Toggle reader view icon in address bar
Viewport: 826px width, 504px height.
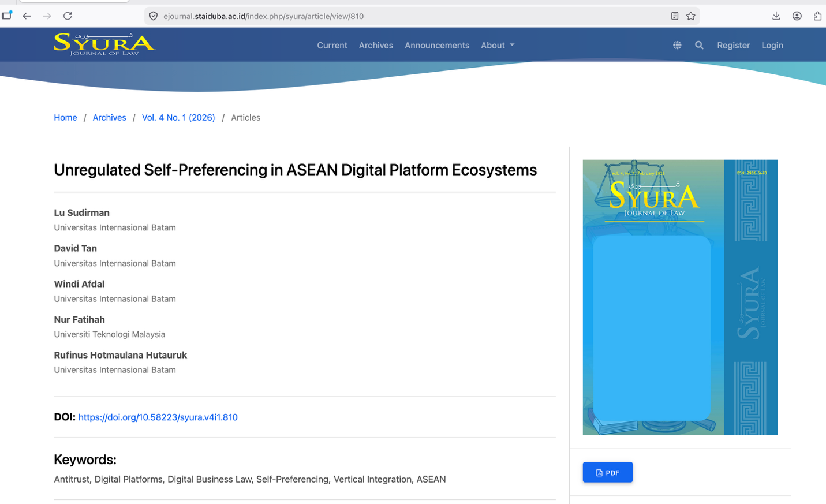pos(674,16)
